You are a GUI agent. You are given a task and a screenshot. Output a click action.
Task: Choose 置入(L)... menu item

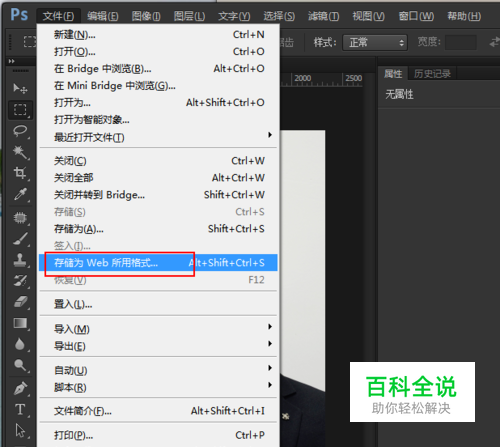point(158,304)
